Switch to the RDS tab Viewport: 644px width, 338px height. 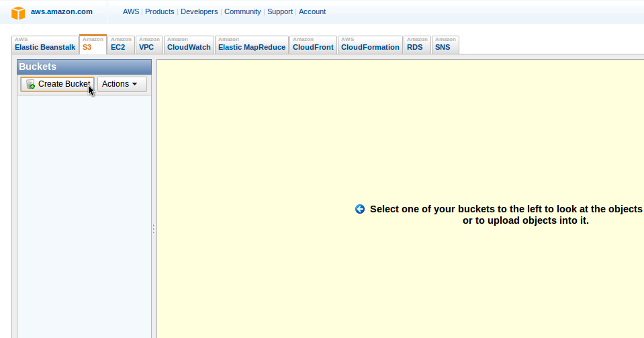(x=417, y=45)
